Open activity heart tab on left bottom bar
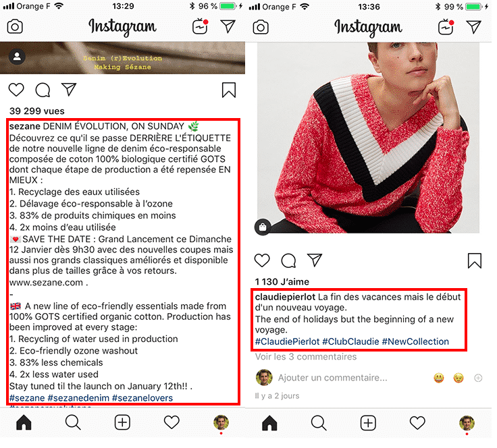 [x=172, y=422]
